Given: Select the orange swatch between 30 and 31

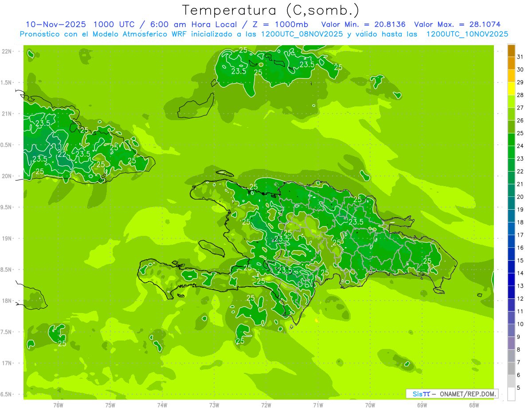Looking at the screenshot, I should click(x=511, y=63).
